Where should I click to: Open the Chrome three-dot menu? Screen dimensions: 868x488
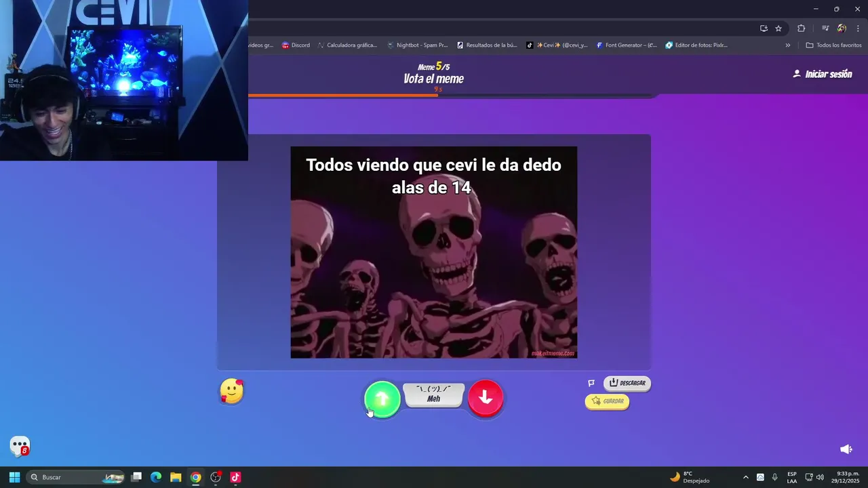tap(858, 28)
